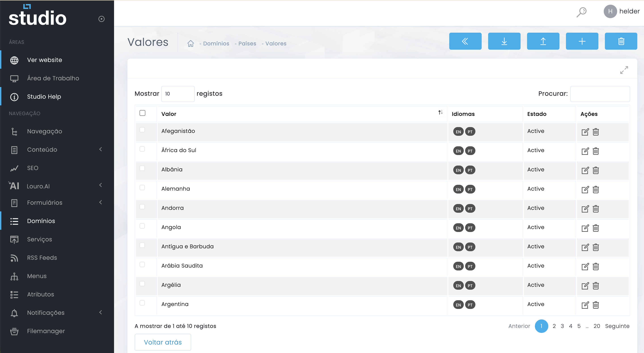Screen dimensions: 644x353
Task: Open the Filemanager section
Action: (46, 331)
